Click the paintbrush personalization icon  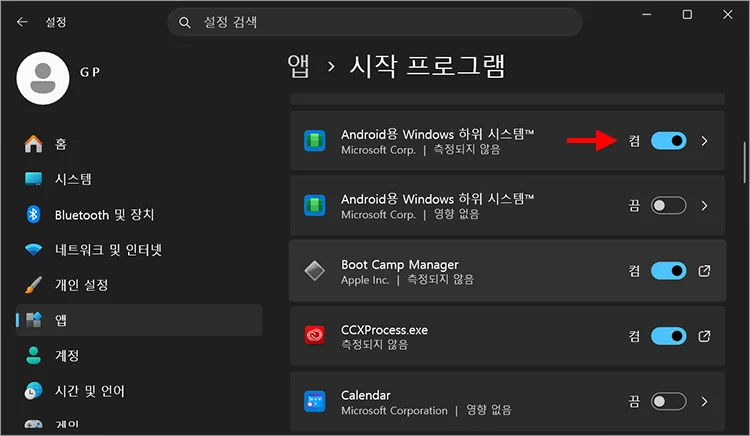(x=33, y=285)
